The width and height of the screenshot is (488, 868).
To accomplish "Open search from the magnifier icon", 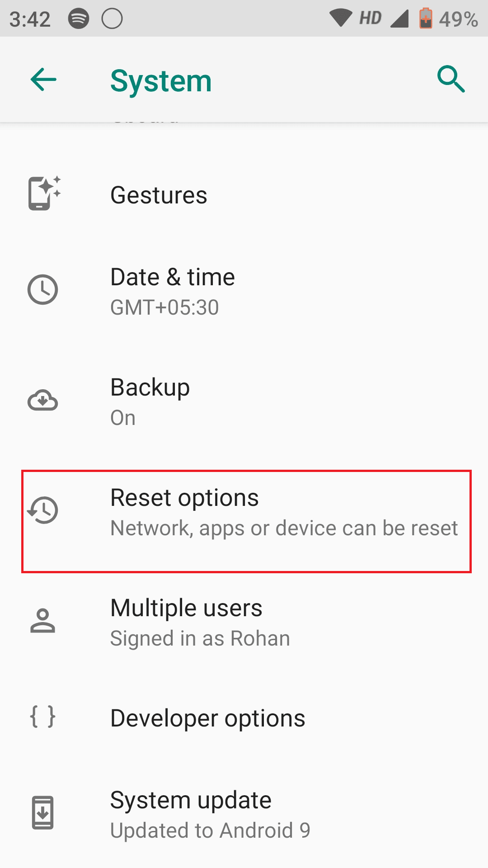I will click(x=451, y=80).
